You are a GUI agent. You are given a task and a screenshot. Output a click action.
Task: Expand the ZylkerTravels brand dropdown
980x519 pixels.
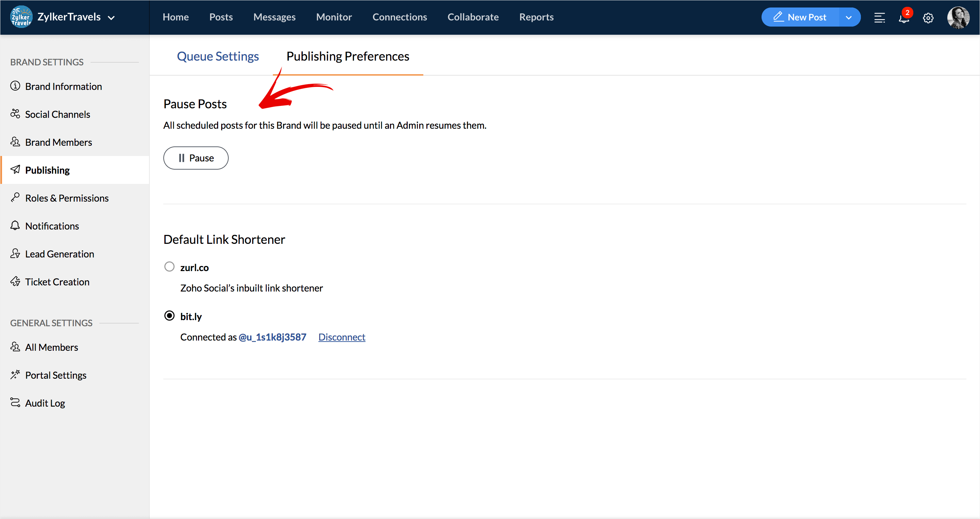point(111,17)
